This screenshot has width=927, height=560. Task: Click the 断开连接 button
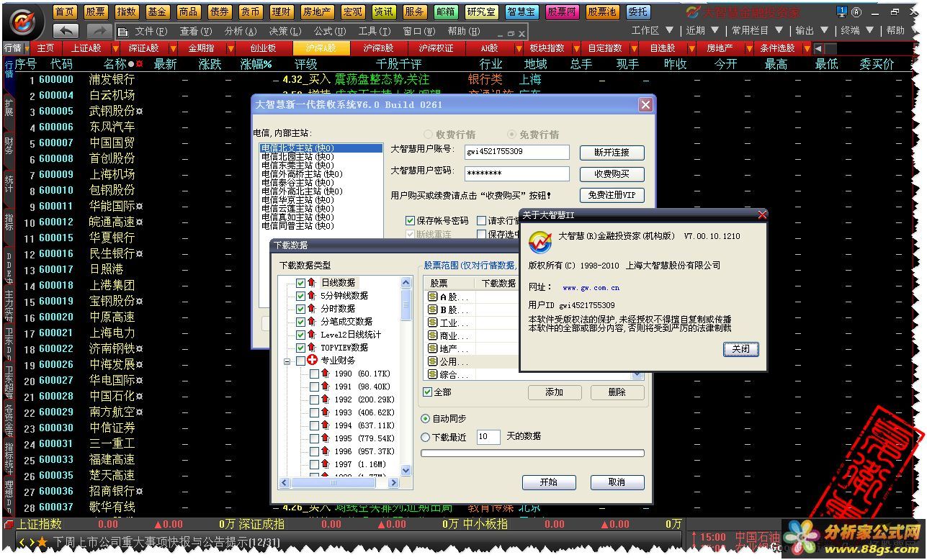612,153
